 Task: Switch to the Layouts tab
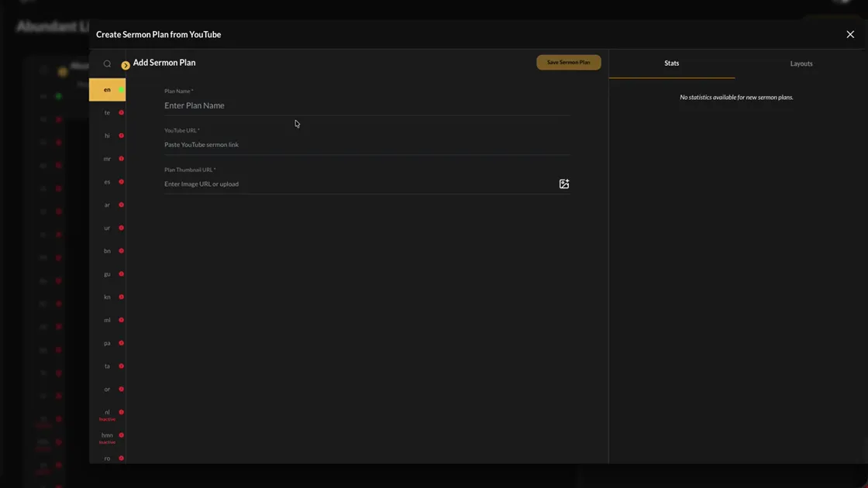coord(801,64)
